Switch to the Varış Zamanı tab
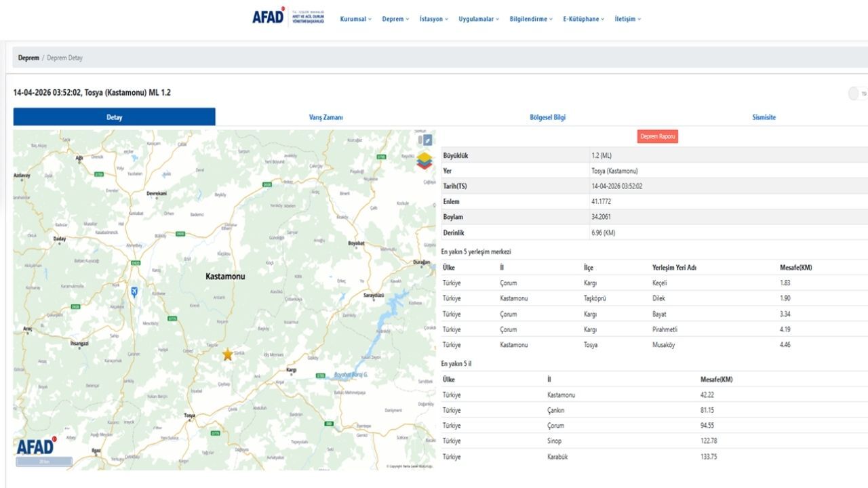The width and height of the screenshot is (868, 488). [325, 117]
